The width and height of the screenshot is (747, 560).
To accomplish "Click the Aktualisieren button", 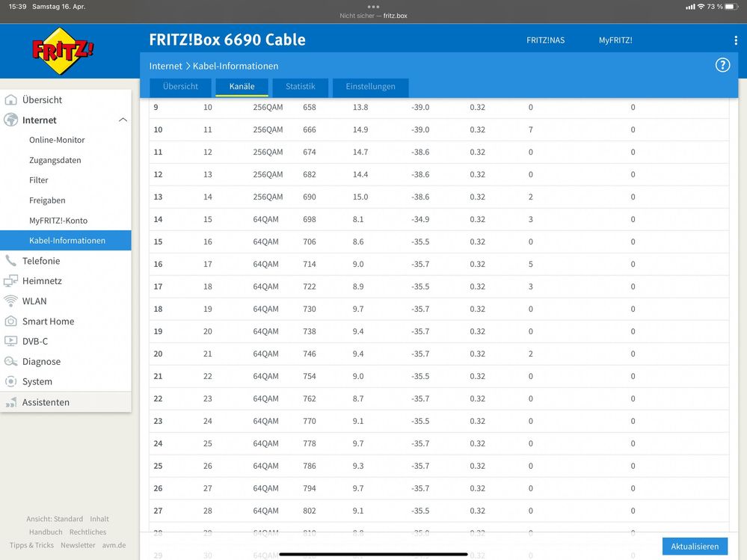I will tap(695, 547).
